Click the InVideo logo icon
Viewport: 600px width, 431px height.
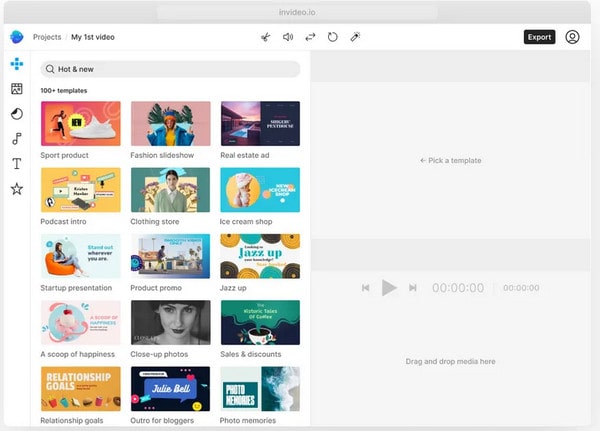pyautogui.click(x=16, y=37)
